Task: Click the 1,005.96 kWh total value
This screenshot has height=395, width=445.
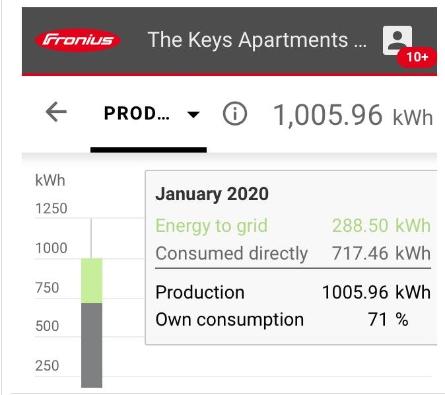Action: tap(353, 115)
